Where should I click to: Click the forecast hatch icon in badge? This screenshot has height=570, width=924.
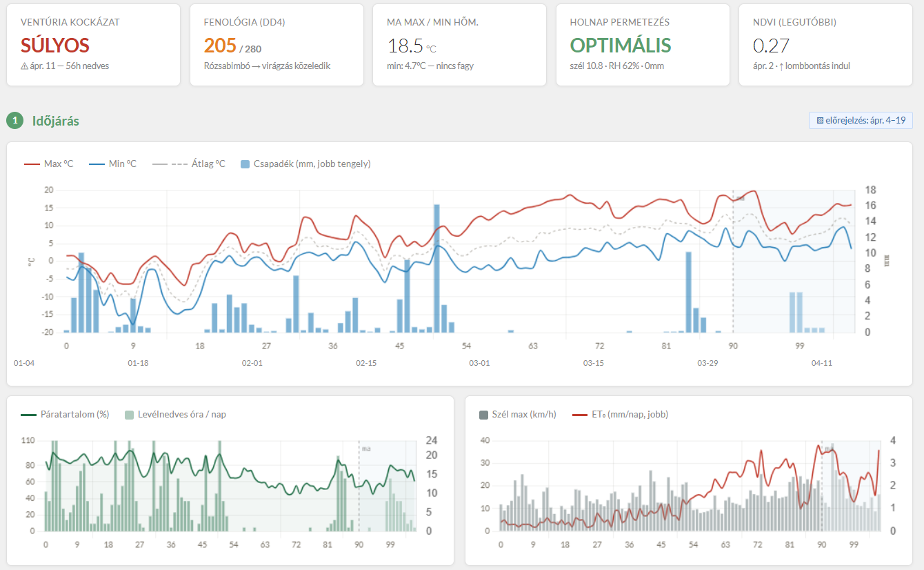click(820, 120)
